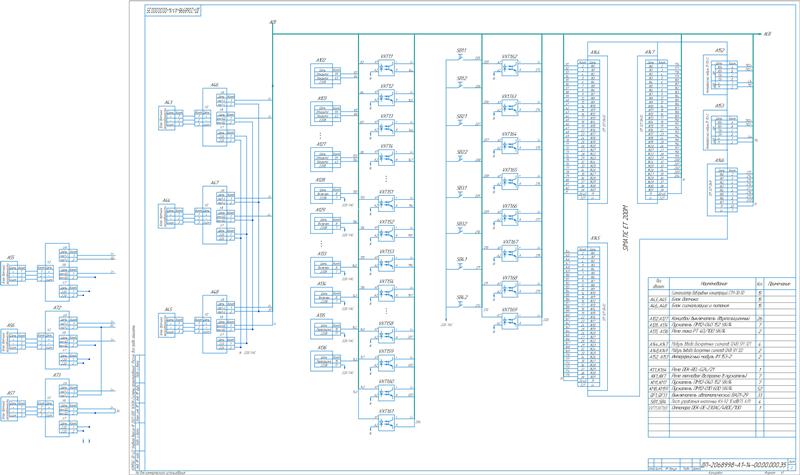Select the SB12 push-button switch symbol
The width and height of the screenshot is (800, 475).
pyautogui.click(x=462, y=85)
